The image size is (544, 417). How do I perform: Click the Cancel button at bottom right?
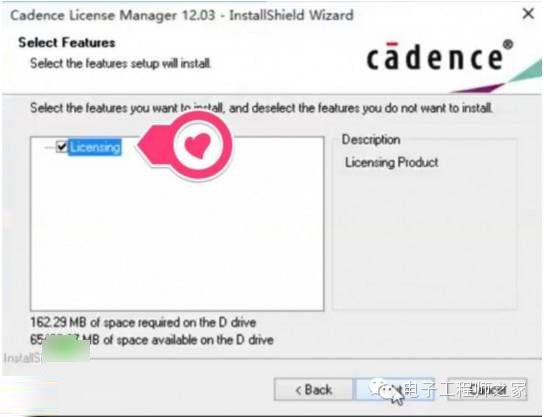(487, 389)
